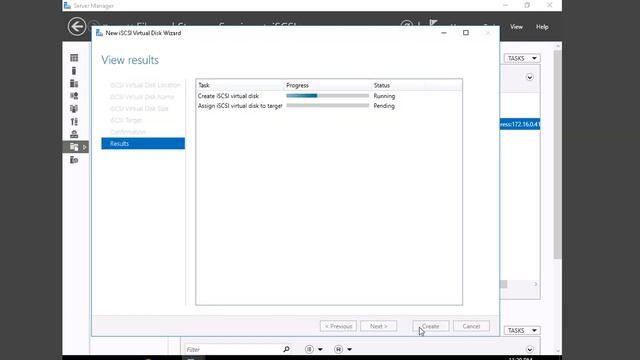Select the iSCSI Virtual Disk Size step
This screenshot has height=360, width=640.
click(139, 109)
